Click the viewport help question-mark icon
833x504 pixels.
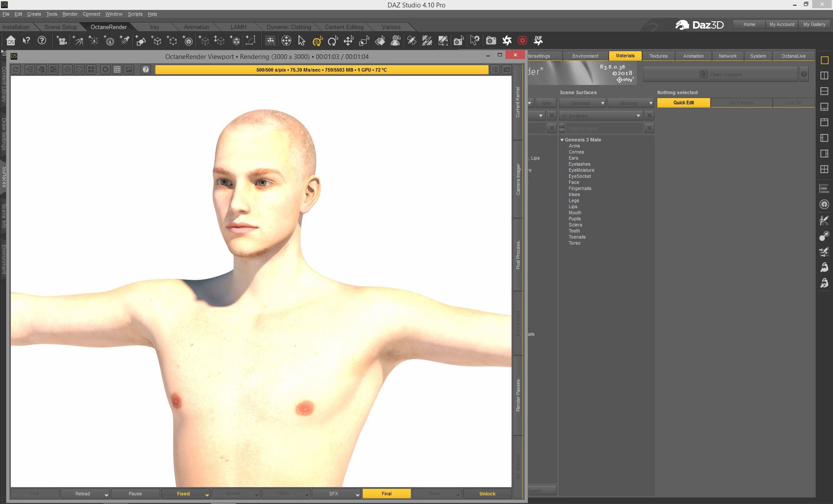[146, 69]
